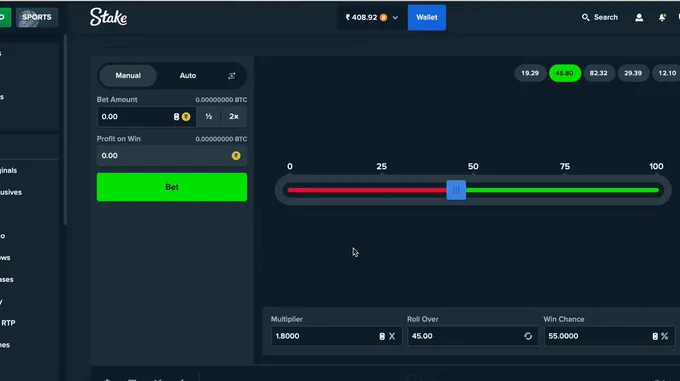Click the 50 mark on slider scale
The height and width of the screenshot is (381, 680).
tap(473, 166)
